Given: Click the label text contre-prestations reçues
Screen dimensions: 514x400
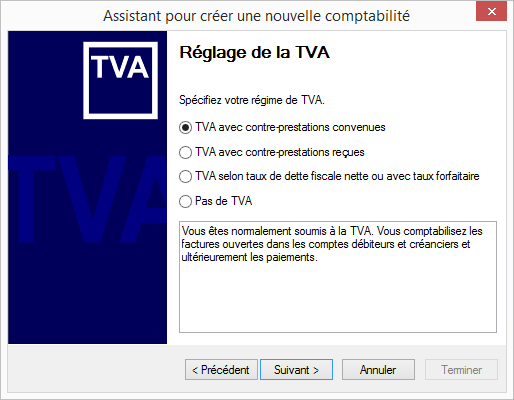Looking at the screenshot, I should coord(305,152).
